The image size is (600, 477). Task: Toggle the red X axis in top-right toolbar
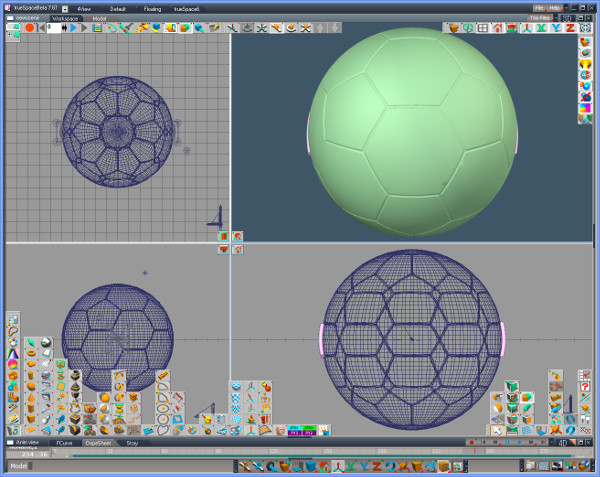point(541,28)
